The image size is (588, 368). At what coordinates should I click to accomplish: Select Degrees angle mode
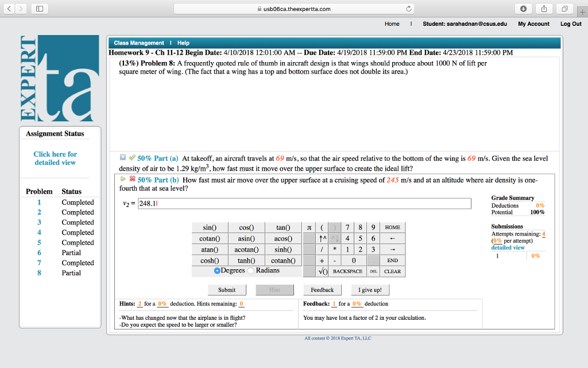point(217,271)
